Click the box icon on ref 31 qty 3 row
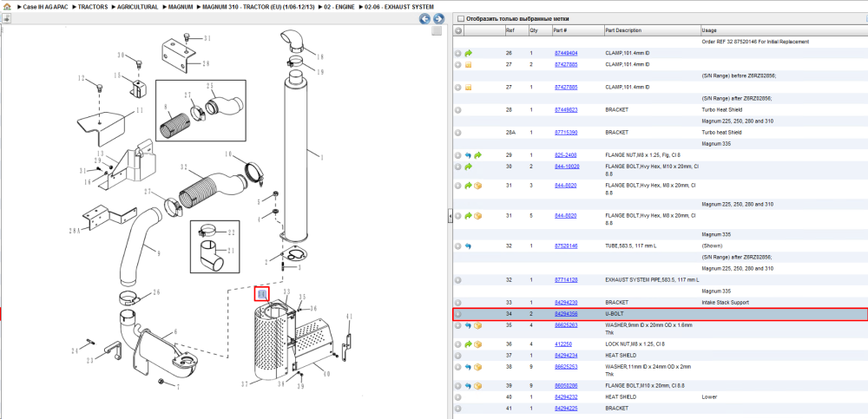The width and height of the screenshot is (868, 419). pyautogui.click(x=477, y=186)
